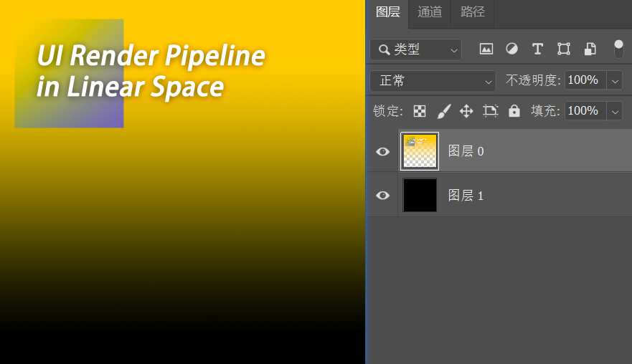
Task: Open the 正常 blend mode dropdown
Action: pyautogui.click(x=433, y=80)
